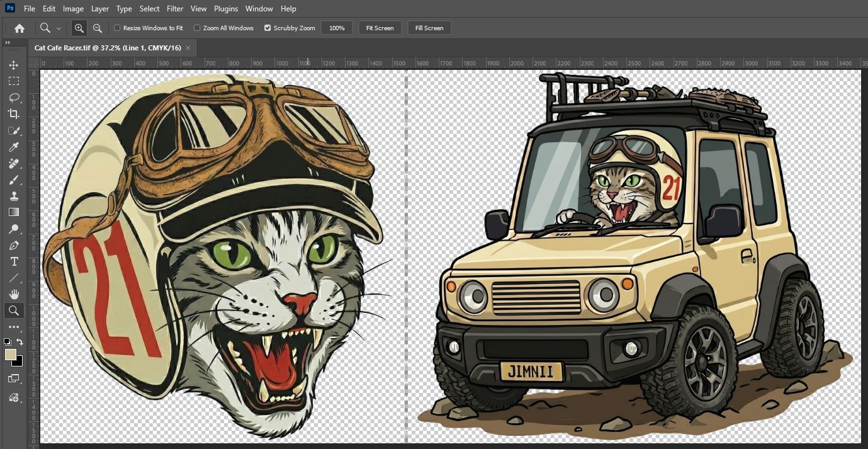
Task: Go to the Home screen
Action: point(20,28)
